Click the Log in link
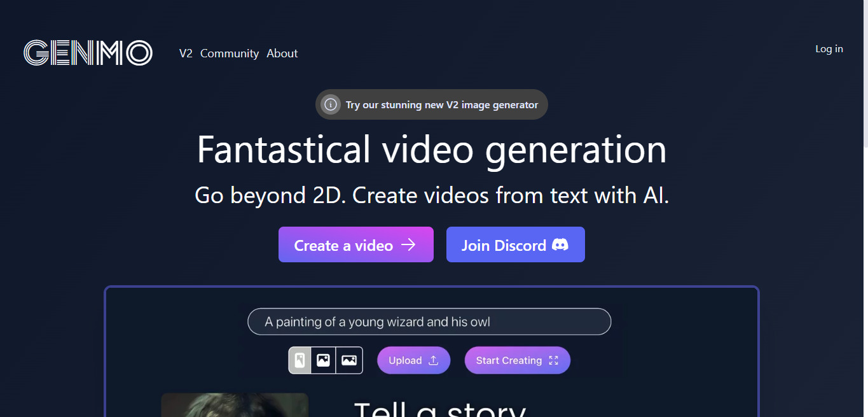The height and width of the screenshot is (417, 868). pyautogui.click(x=829, y=49)
